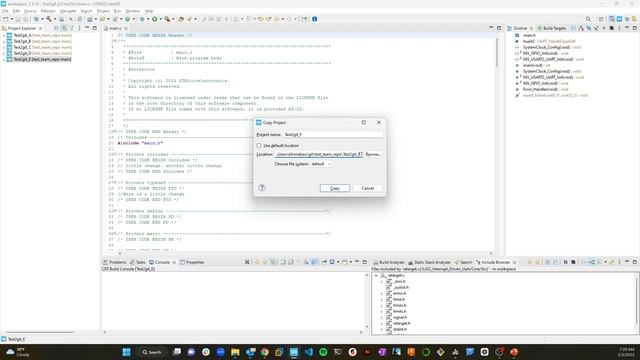Collapse the retarget.c node in Include Browser
The image size is (640, 360).
click(376, 276)
